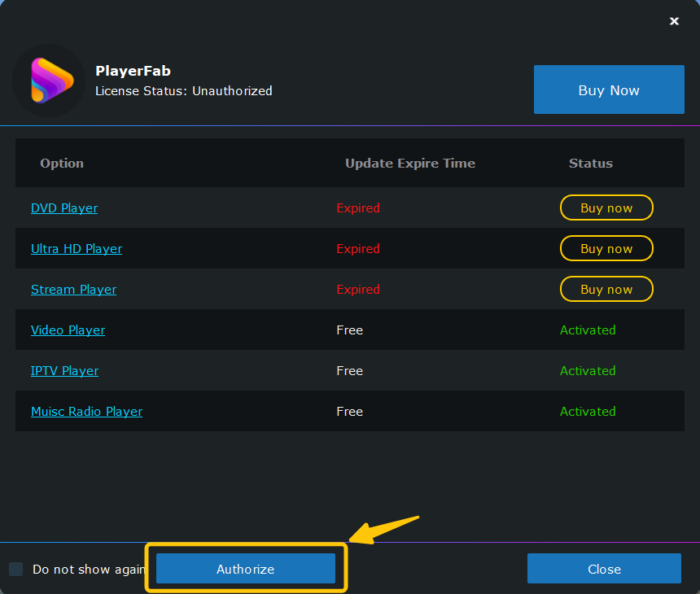Buy now for DVD Player row
Screen dimensions: 700x594
pos(606,207)
